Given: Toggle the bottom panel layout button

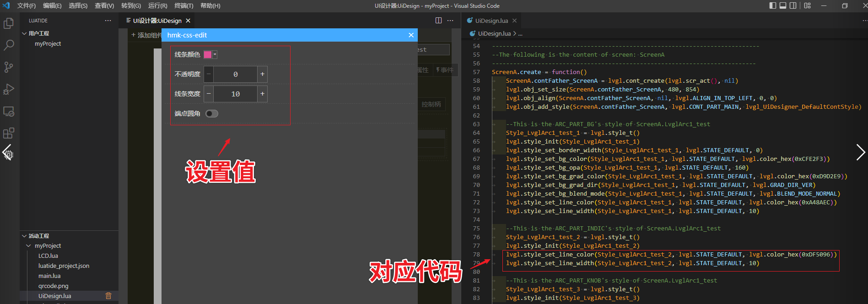Looking at the screenshot, I should coord(783,5).
